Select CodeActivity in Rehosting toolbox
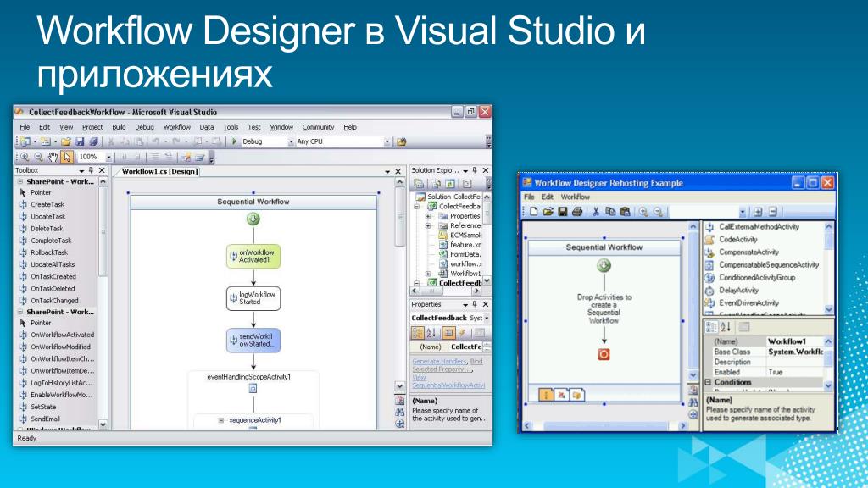868x488 pixels. pyautogui.click(x=737, y=240)
